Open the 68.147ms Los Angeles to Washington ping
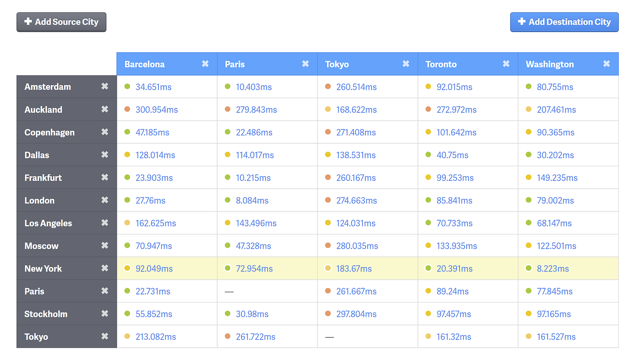Screen dimensions: 644x360 (x=554, y=223)
